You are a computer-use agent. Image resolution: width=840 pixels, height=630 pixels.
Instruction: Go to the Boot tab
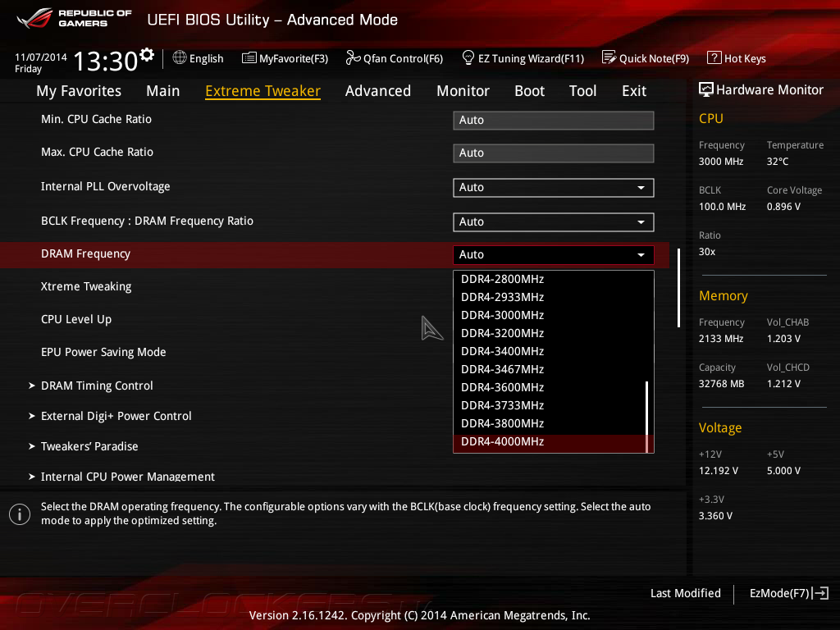[529, 91]
